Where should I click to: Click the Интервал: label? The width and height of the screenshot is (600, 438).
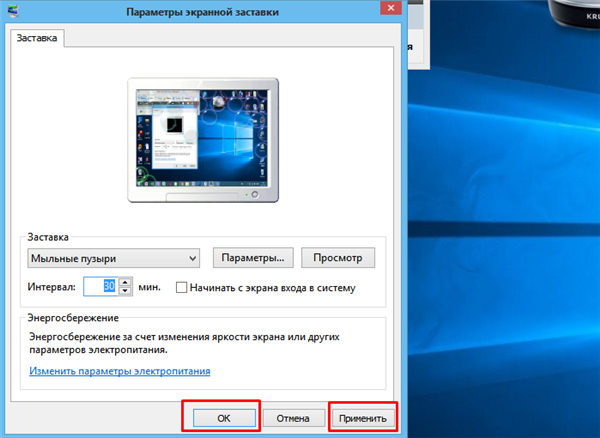pyautogui.click(x=52, y=287)
